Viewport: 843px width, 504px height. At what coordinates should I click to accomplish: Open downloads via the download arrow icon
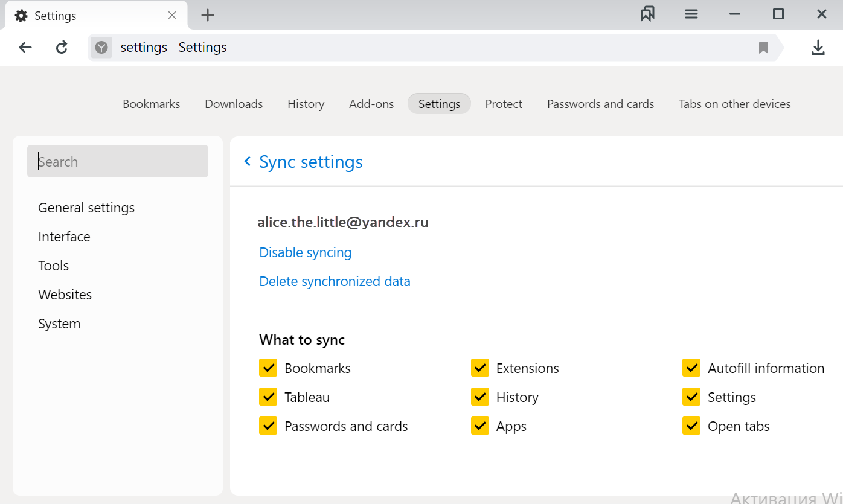point(818,48)
